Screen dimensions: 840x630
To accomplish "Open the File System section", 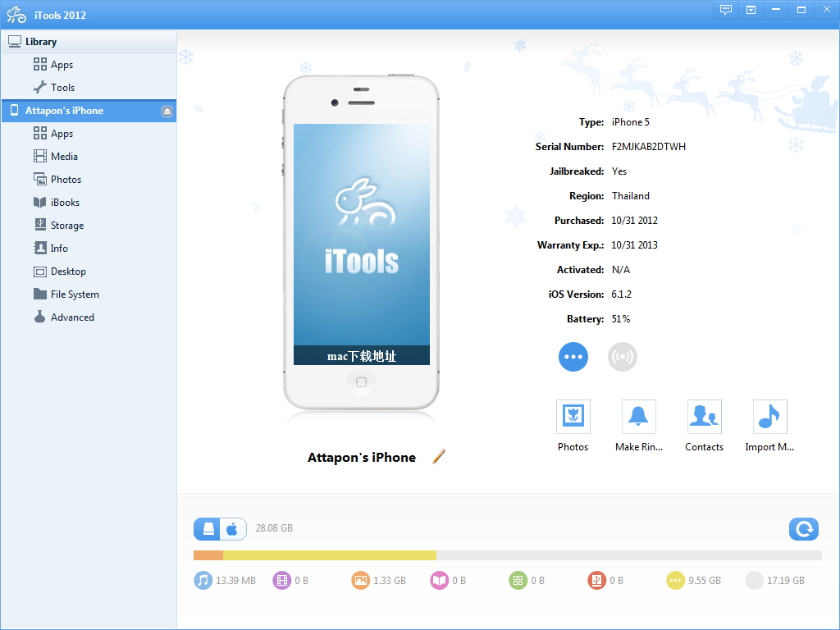I will point(89,294).
